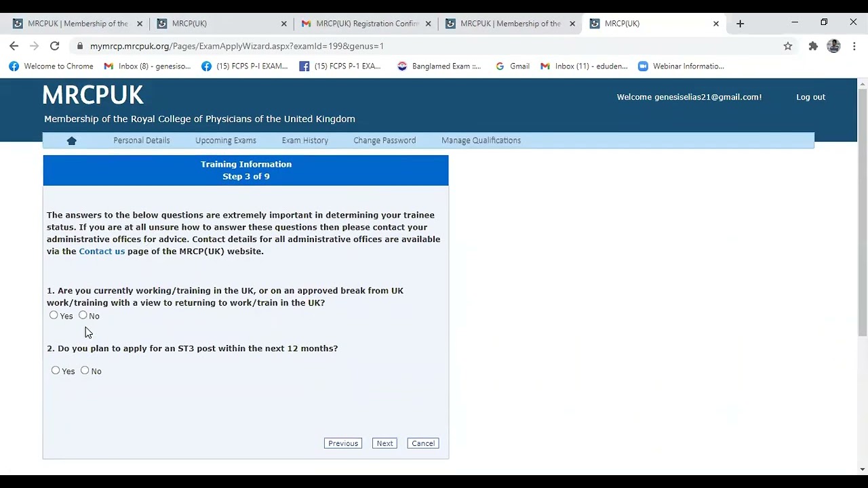Click the page vertical scrollbar thumb
The height and width of the screenshot is (488, 868).
863,211
